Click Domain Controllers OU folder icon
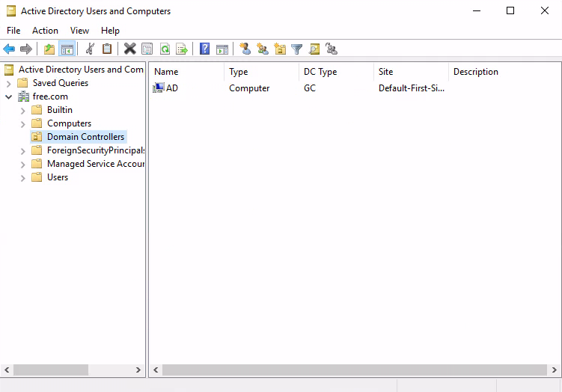 click(37, 136)
